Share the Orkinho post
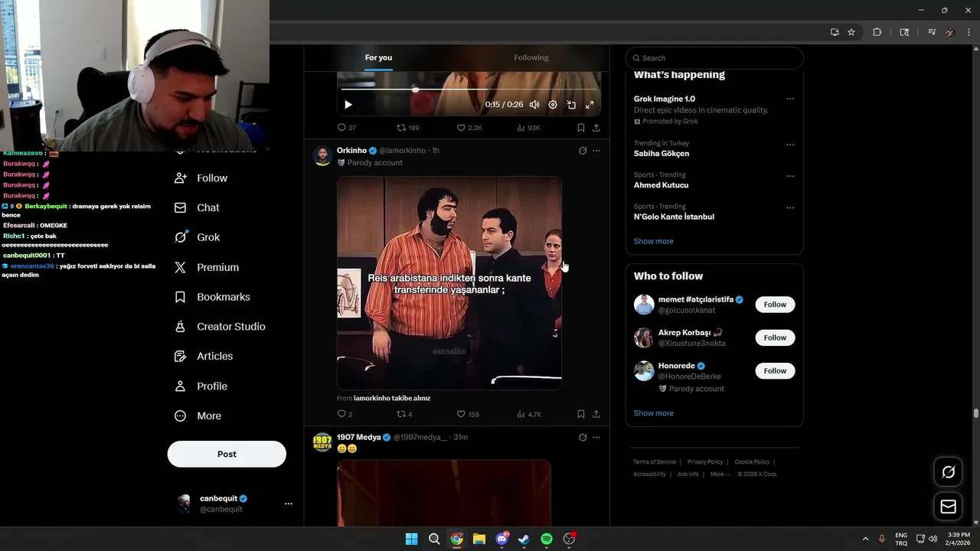 tap(596, 414)
